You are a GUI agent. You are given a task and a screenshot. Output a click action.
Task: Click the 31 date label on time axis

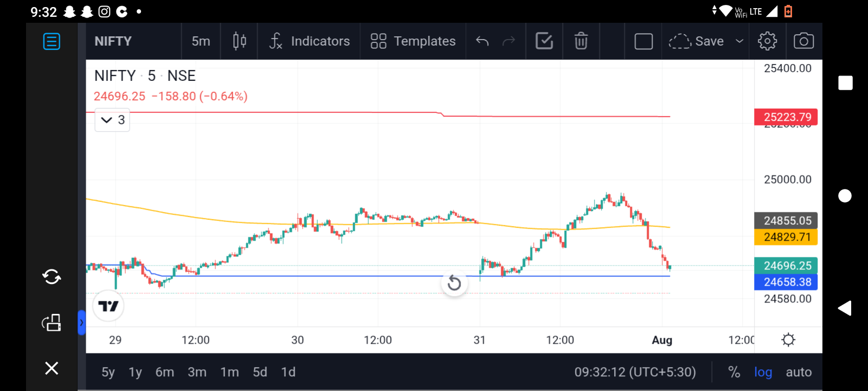coord(480,340)
